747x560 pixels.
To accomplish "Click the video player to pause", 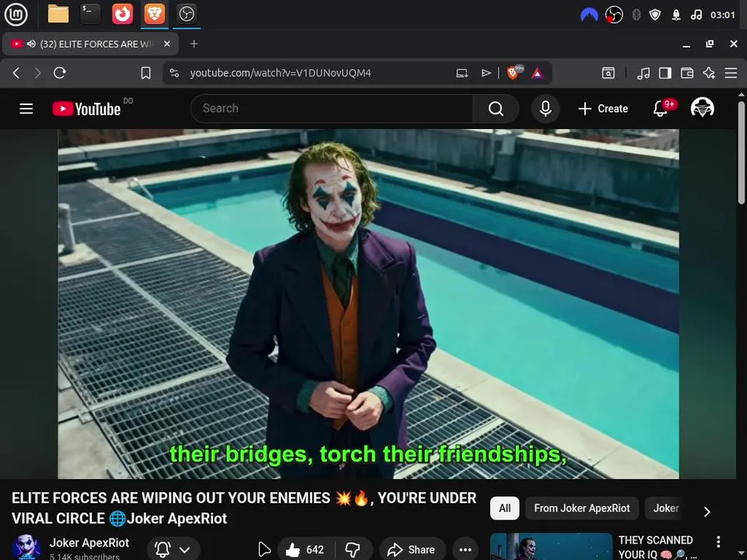I will click(368, 304).
